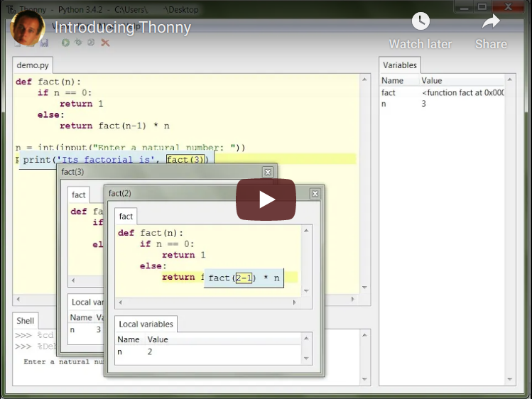
Task: Click left arrow of editor horizontal scrollbar
Action: coord(18,299)
